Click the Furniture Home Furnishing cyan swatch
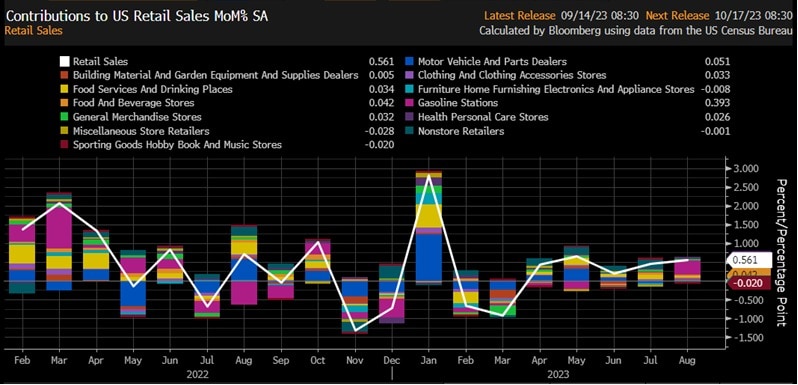798x385 pixels. click(409, 90)
